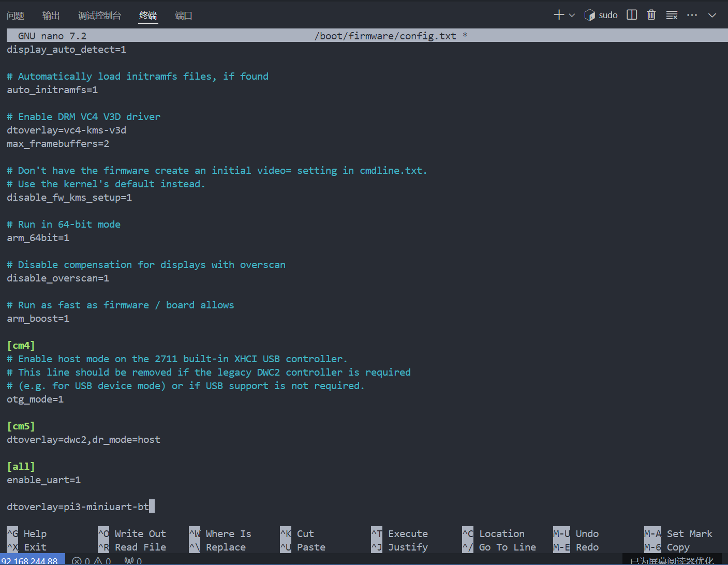This screenshot has height=565, width=728.
Task: Click the '# Run in 64-bit mode' comment
Action: [64, 224]
